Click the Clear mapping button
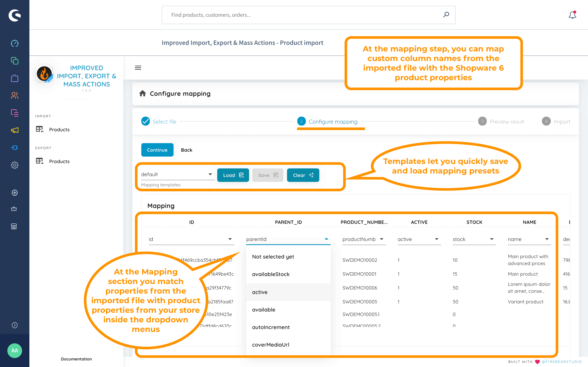Image resolution: width=588 pixels, height=367 pixels. click(x=303, y=175)
